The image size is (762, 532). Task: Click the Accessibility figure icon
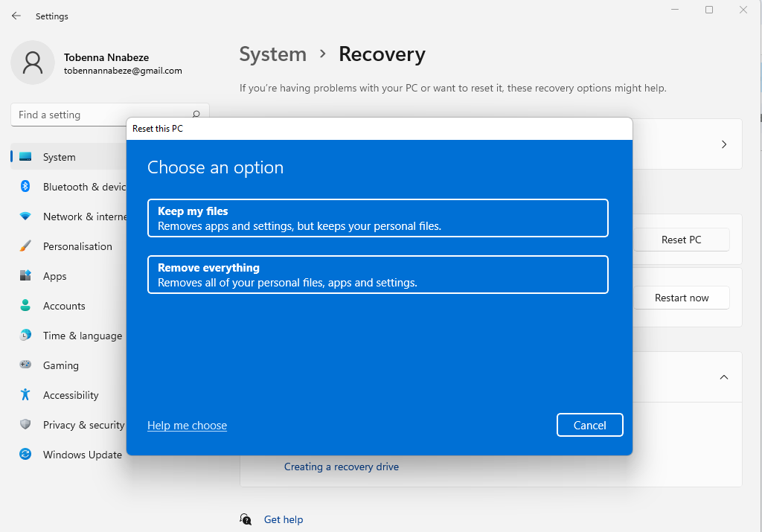[x=25, y=395]
